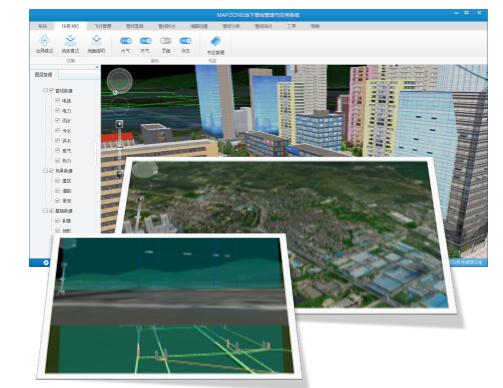Click the underground mode icon next to globe mode
The width and height of the screenshot is (503, 388).
pos(70,41)
